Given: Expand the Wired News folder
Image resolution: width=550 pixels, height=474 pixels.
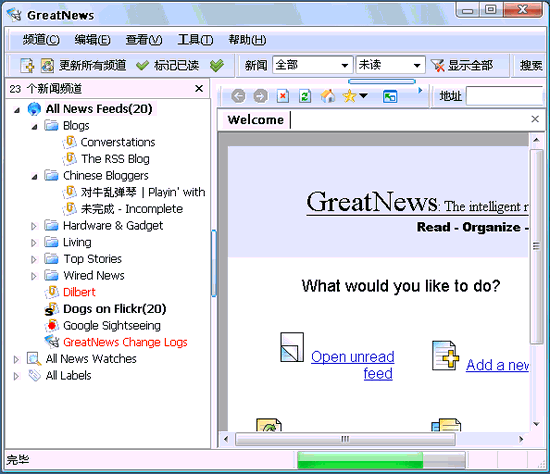Looking at the screenshot, I should pyautogui.click(x=34, y=276).
